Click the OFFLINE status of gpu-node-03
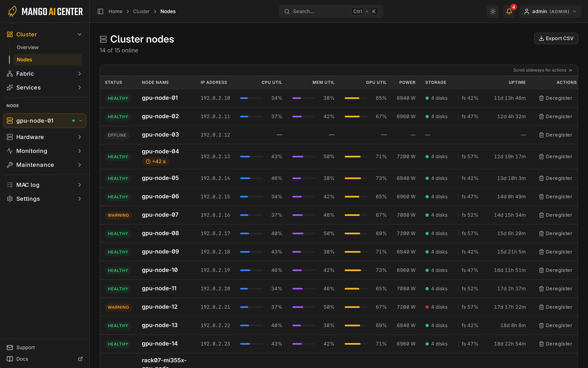 click(x=117, y=135)
